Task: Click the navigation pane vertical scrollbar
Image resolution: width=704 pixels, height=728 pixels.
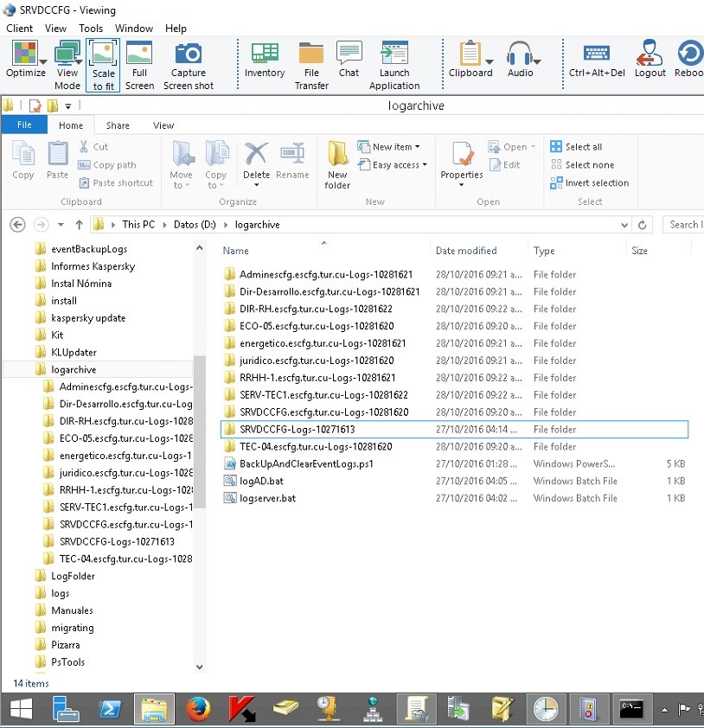Action: click(x=200, y=432)
